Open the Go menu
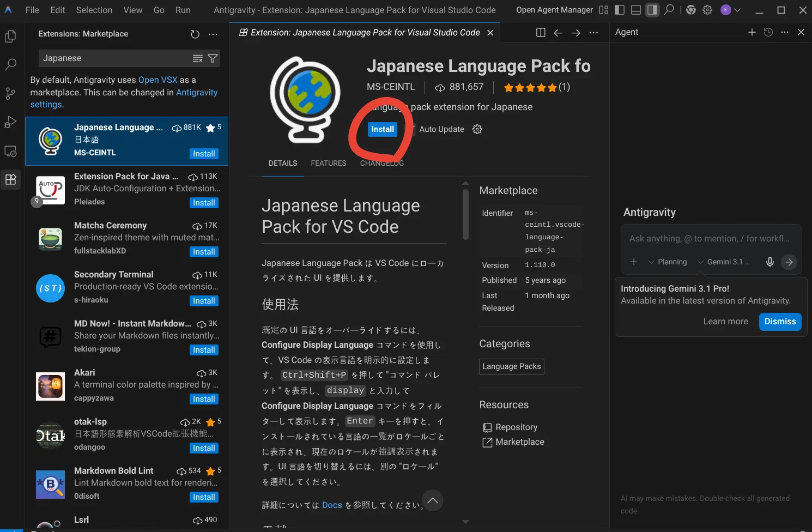The image size is (812, 532). pyautogui.click(x=159, y=10)
